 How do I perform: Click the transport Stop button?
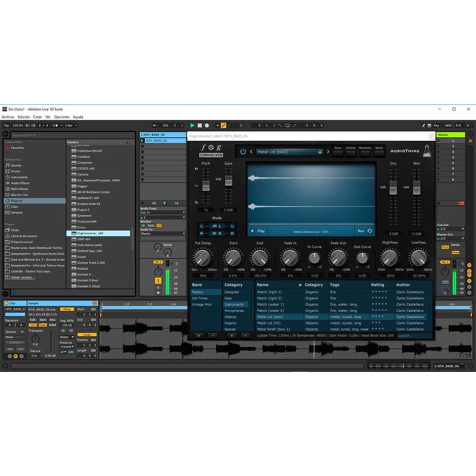coord(200,126)
